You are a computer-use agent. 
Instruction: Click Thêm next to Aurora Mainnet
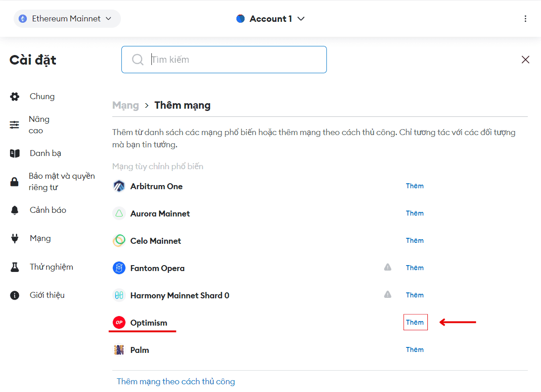pyautogui.click(x=415, y=213)
